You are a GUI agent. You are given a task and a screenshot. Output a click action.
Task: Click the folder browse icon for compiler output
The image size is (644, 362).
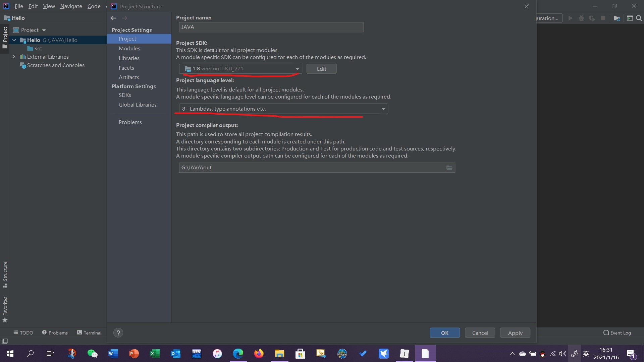coord(449,168)
